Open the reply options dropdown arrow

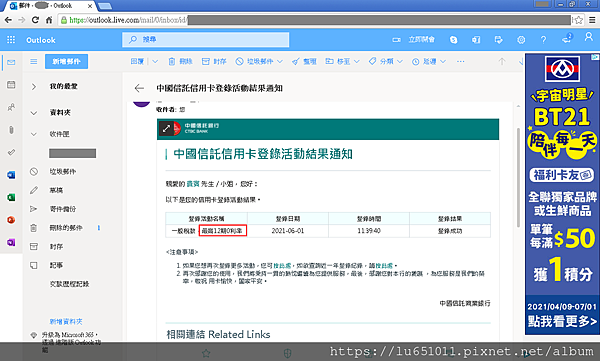[155, 62]
